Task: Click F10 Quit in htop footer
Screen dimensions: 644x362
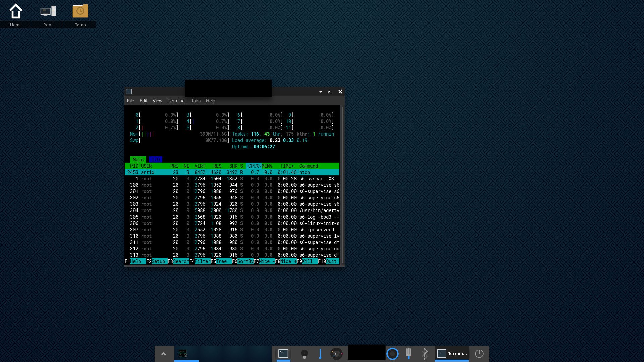Action: (x=328, y=262)
